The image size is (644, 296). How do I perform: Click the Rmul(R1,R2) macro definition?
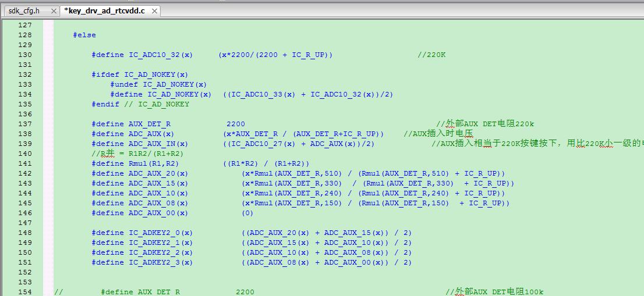(x=200, y=163)
